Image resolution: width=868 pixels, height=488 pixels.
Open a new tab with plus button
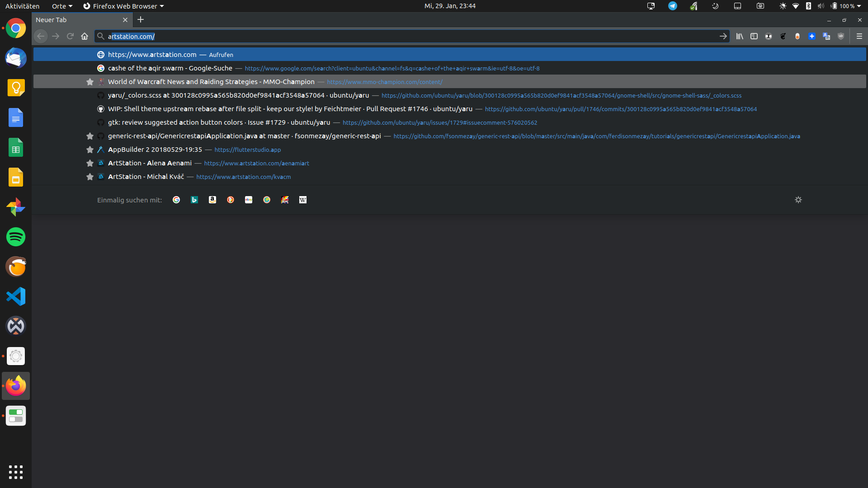click(141, 19)
